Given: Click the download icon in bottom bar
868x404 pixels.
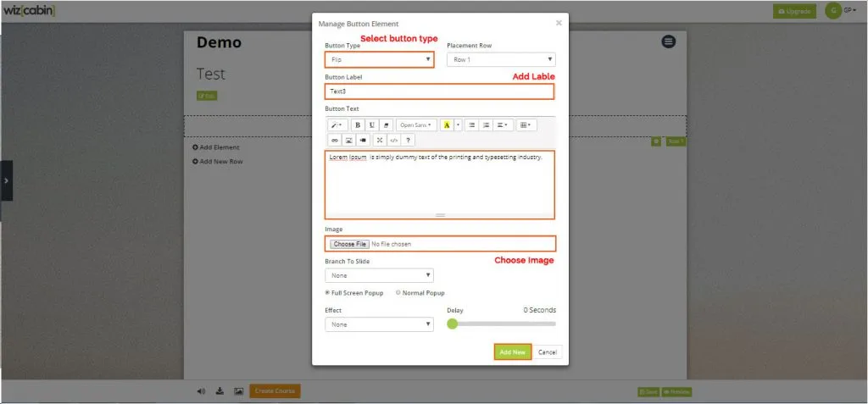Looking at the screenshot, I should [x=220, y=391].
